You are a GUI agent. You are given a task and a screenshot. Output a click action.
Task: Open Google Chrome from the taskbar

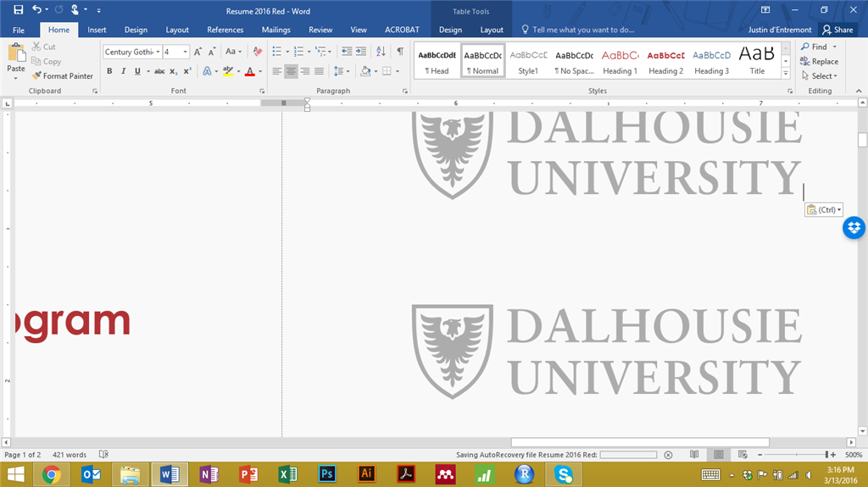click(52, 474)
